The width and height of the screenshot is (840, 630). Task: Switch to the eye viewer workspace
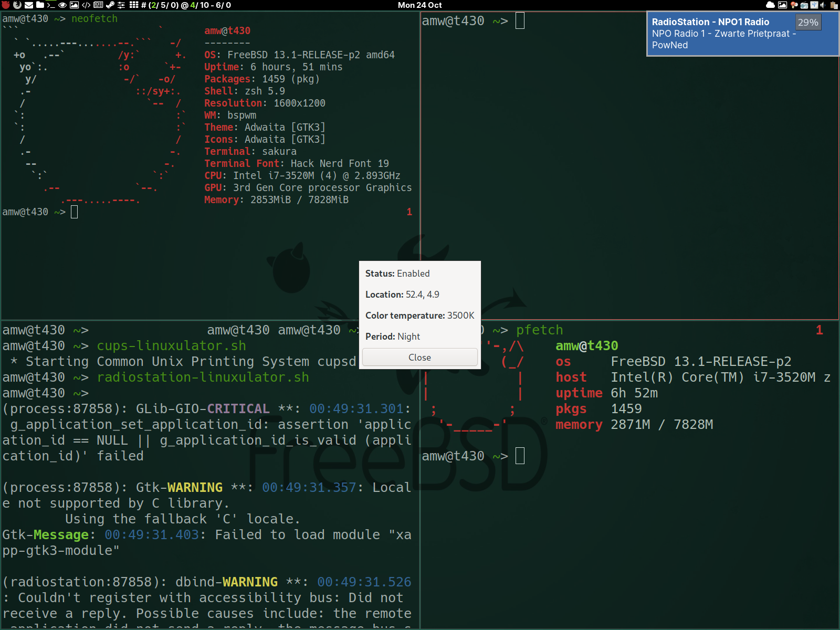click(62, 5)
